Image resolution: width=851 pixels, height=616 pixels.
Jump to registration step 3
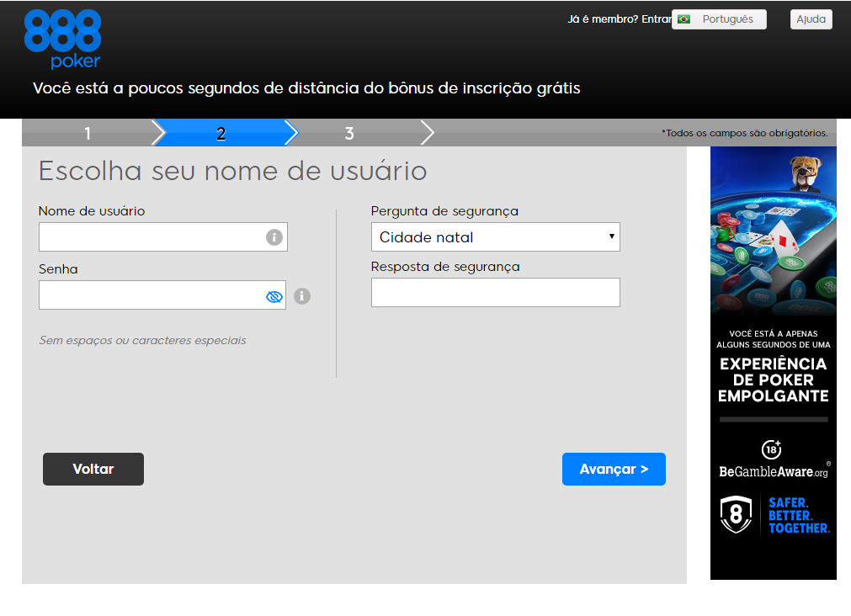(349, 133)
